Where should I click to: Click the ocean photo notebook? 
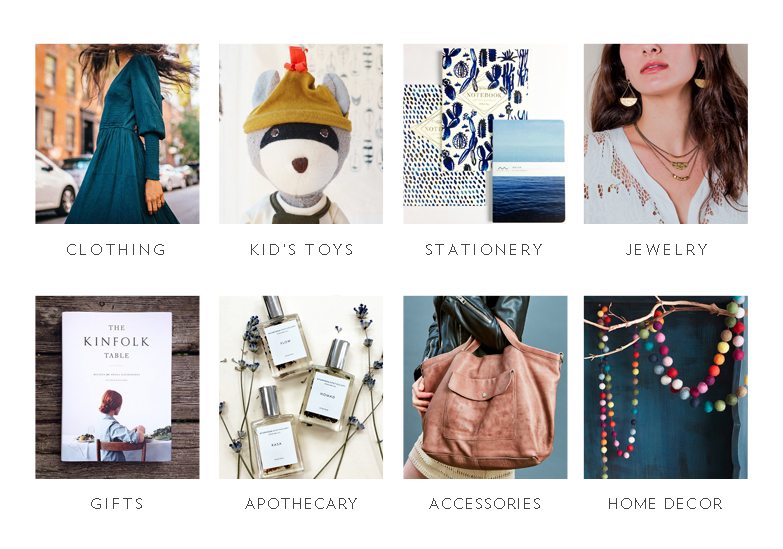pyautogui.click(x=528, y=171)
